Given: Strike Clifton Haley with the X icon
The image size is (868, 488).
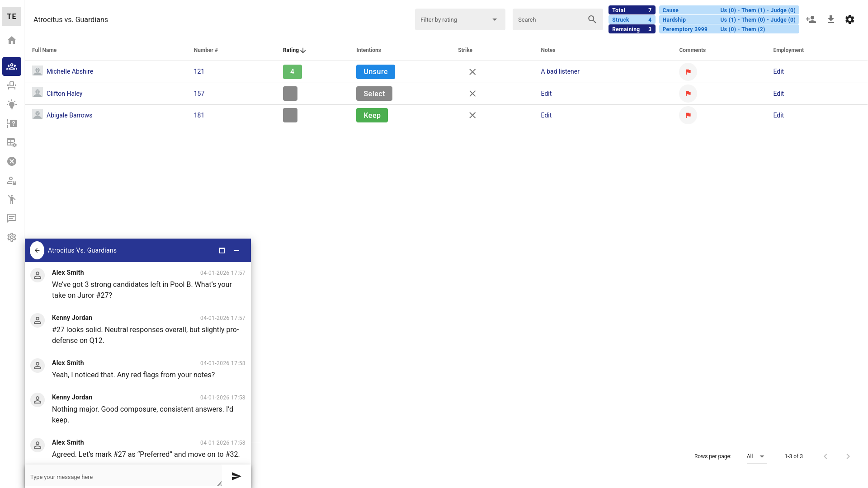Looking at the screenshot, I should coord(472,94).
